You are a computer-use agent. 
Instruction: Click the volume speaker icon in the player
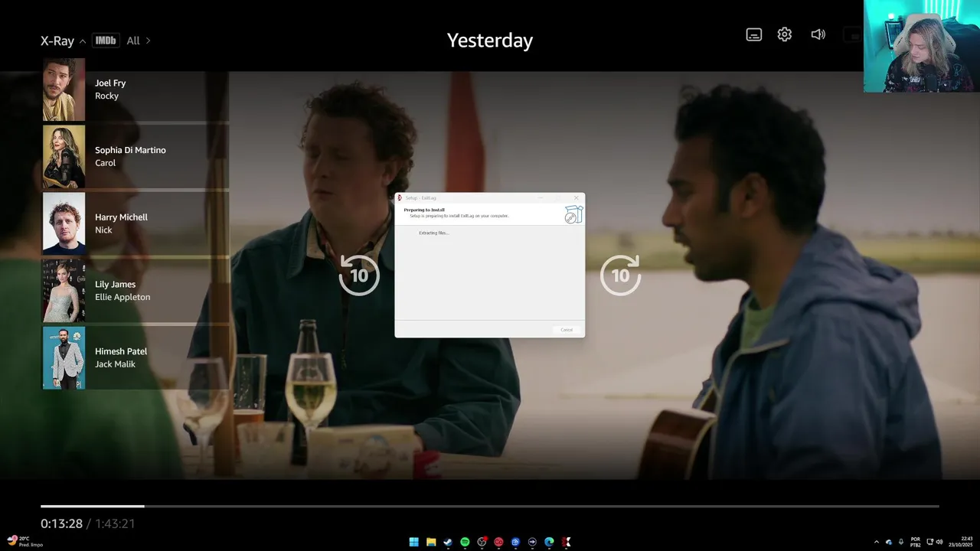click(818, 34)
